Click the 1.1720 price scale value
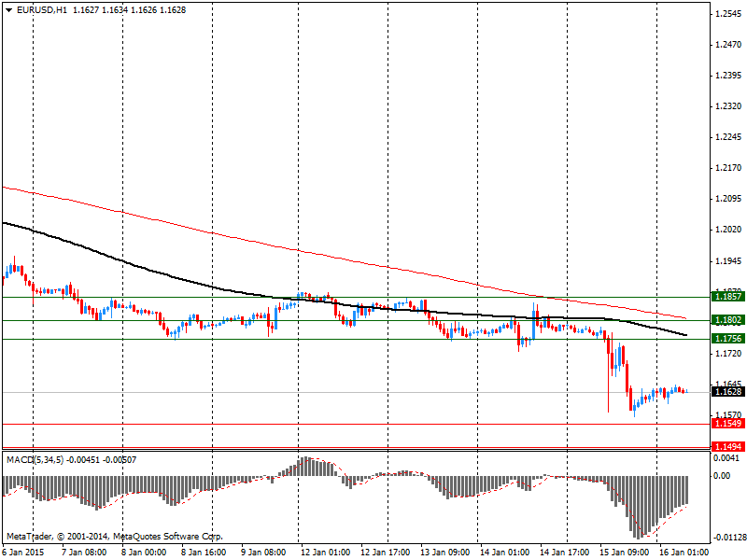 tap(728, 354)
